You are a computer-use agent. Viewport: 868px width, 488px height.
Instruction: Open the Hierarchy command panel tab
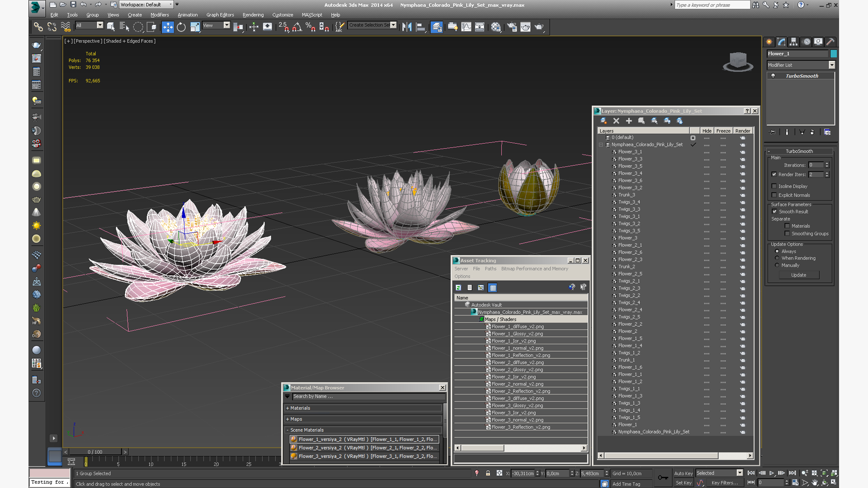pyautogui.click(x=793, y=42)
